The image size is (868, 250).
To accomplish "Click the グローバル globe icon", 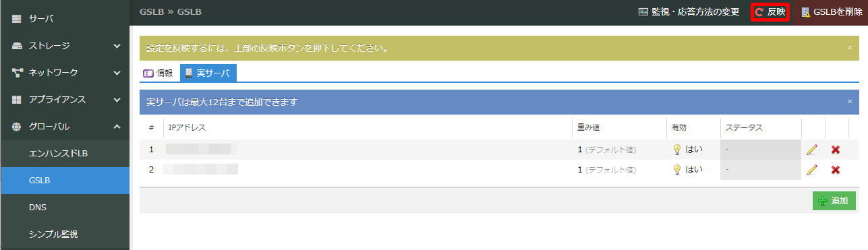I will pos(18,127).
